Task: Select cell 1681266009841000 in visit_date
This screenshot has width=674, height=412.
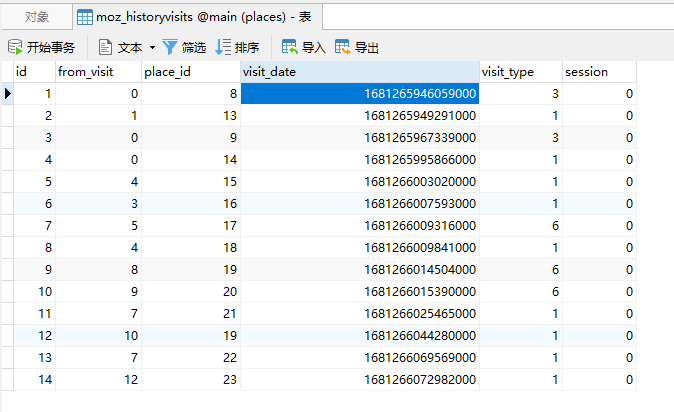Action: pos(360,247)
